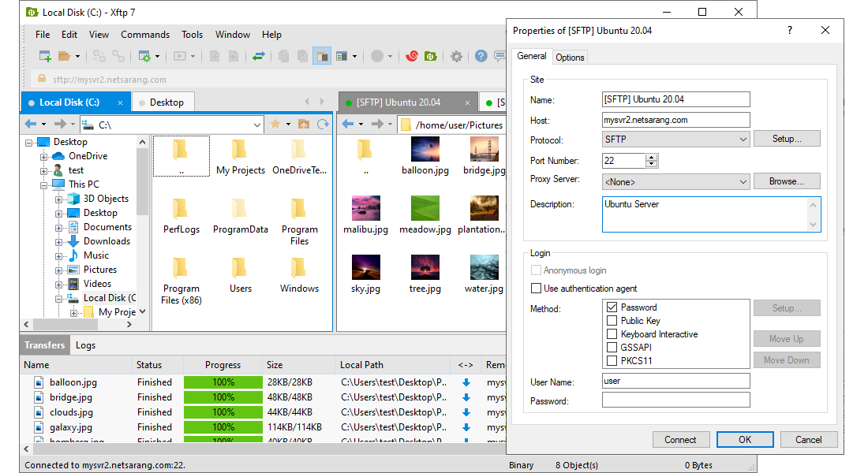The height and width of the screenshot is (473, 868).
Task: Open Help with the blue question icon
Action: point(481,56)
